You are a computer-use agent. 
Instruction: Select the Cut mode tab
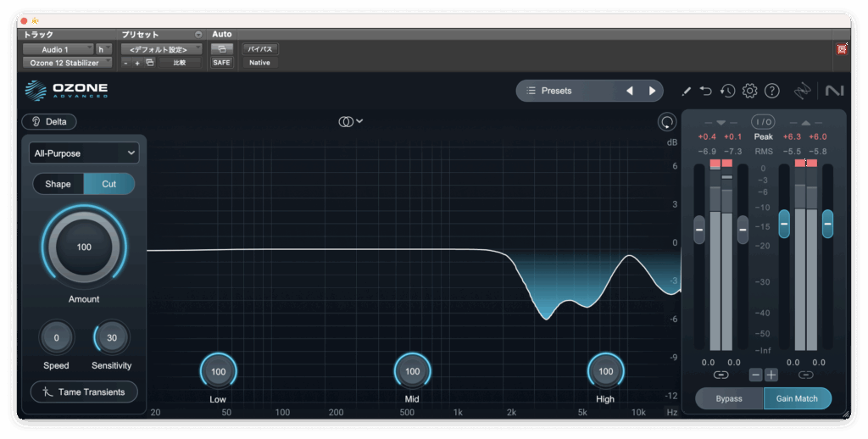pos(108,184)
